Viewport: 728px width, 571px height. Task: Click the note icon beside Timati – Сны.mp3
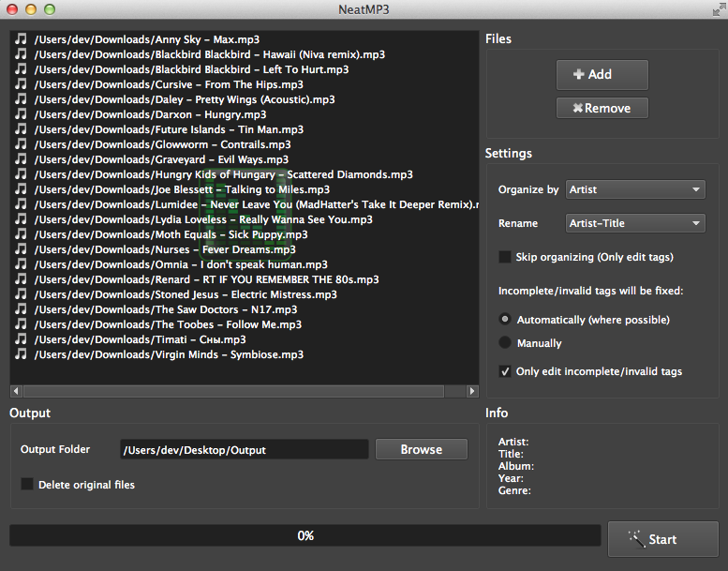pos(21,338)
